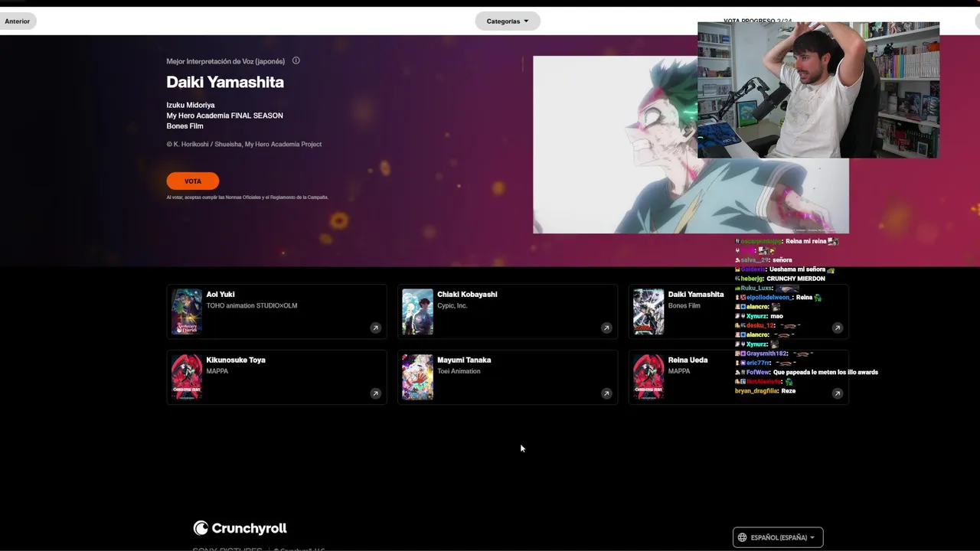Click the Bones Film studio text in header
The width and height of the screenshot is (980, 551).
coord(185,126)
